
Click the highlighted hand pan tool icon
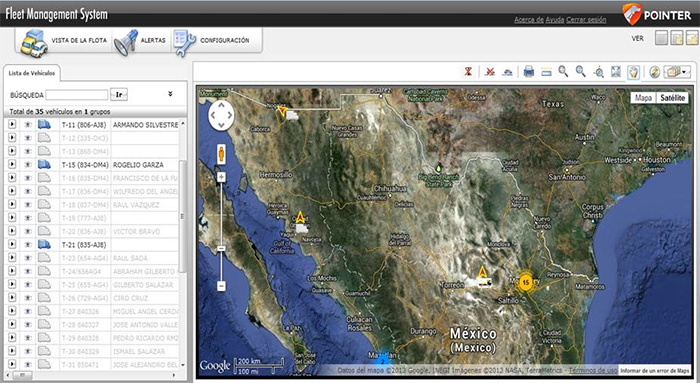click(633, 72)
